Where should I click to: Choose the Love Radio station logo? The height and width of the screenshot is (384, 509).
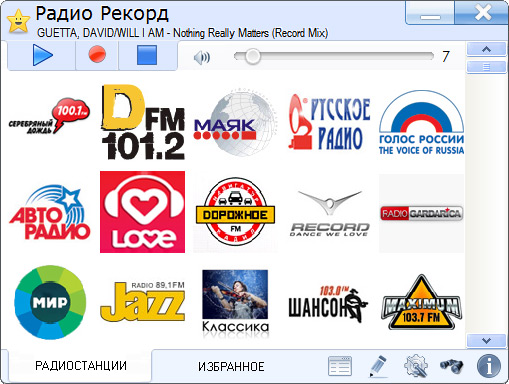click(x=142, y=212)
